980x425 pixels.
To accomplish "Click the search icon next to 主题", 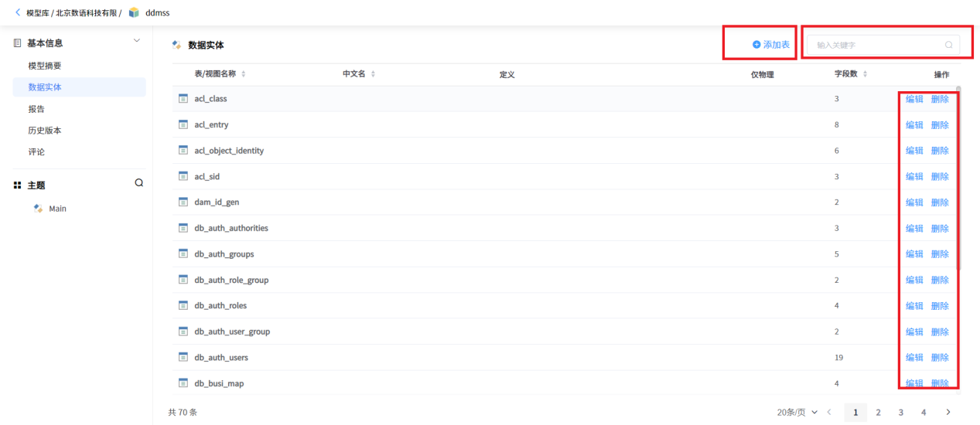I will (x=139, y=183).
